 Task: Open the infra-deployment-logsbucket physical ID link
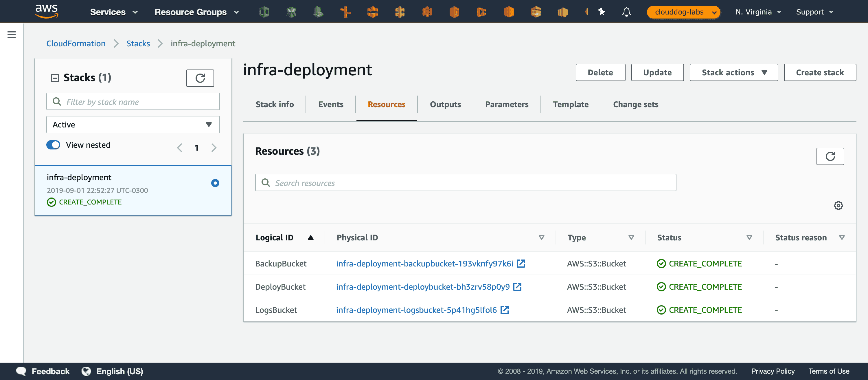click(416, 310)
